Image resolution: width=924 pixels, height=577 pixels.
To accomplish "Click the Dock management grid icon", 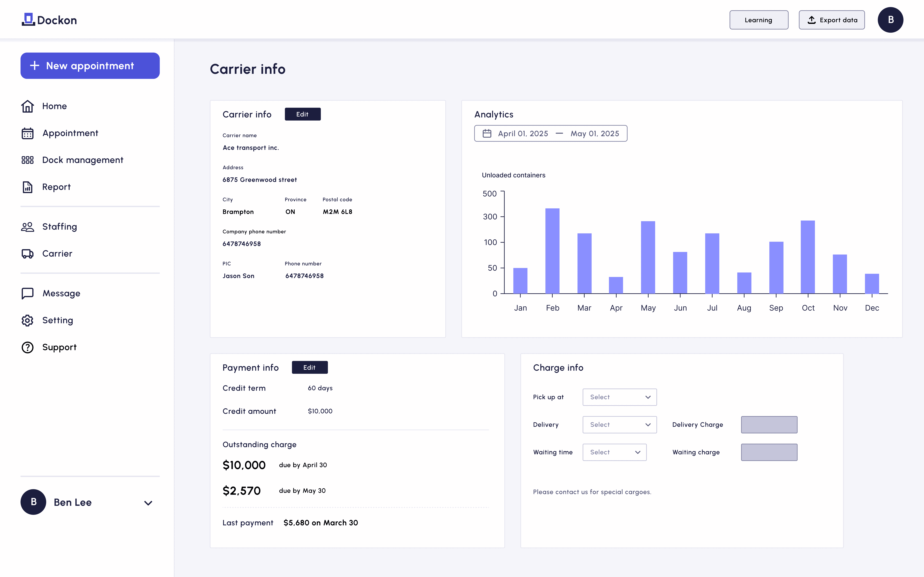I will pos(27,160).
